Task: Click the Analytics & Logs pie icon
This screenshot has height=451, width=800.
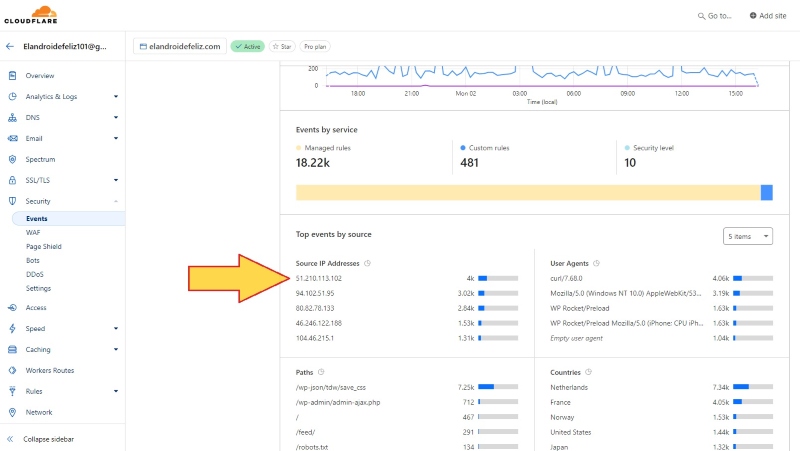Action: [x=12, y=96]
